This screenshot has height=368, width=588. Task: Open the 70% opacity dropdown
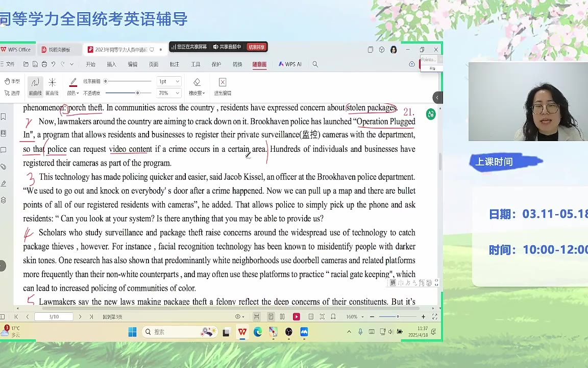pyautogui.click(x=169, y=93)
